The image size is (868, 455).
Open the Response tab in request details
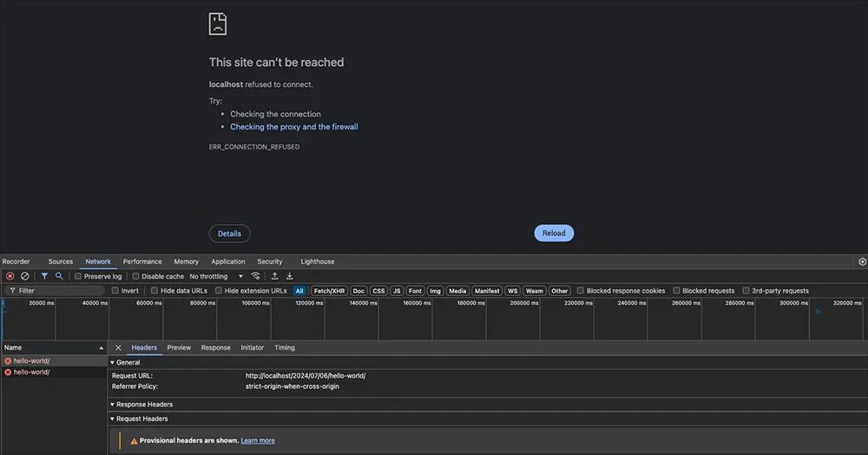pyautogui.click(x=215, y=347)
